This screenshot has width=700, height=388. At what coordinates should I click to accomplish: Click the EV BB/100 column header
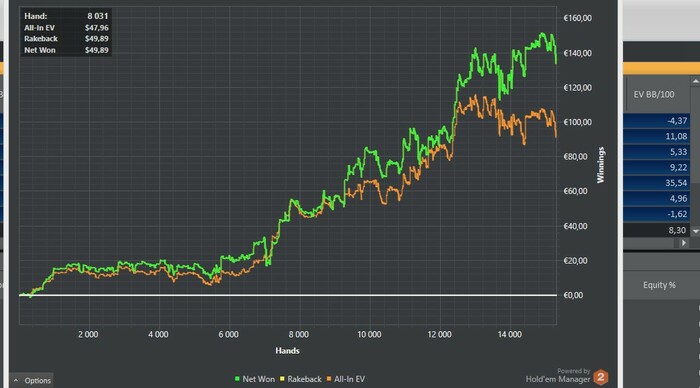pyautogui.click(x=654, y=94)
